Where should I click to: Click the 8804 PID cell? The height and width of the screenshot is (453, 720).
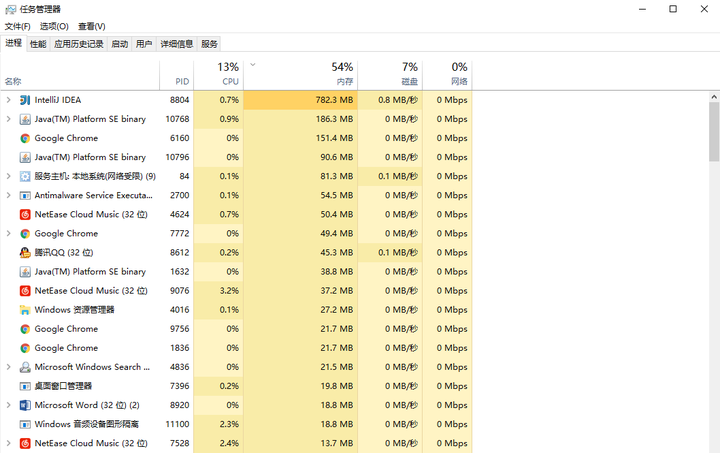pos(177,100)
